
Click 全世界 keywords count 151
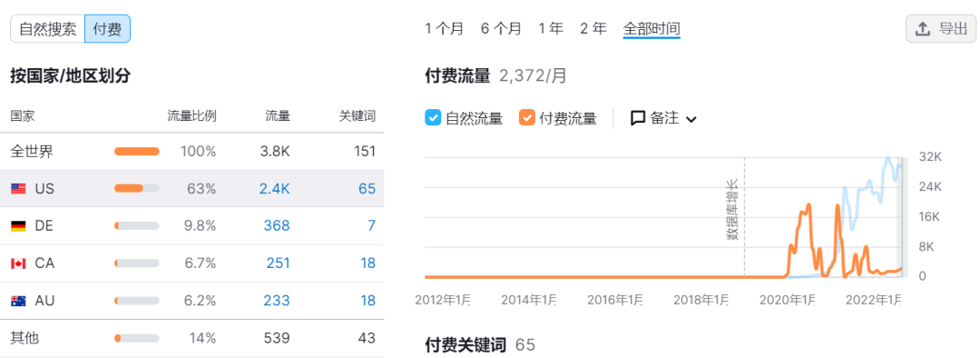tap(365, 152)
